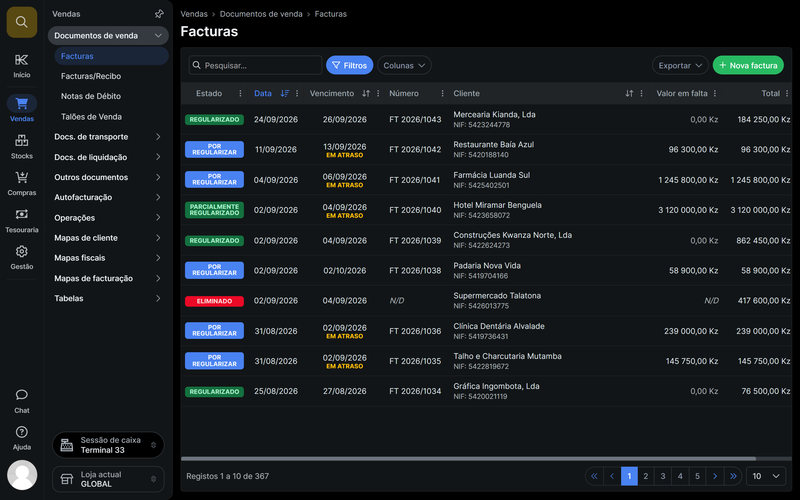The image size is (800, 500).
Task: Open Número column options menu
Action: [442, 93]
